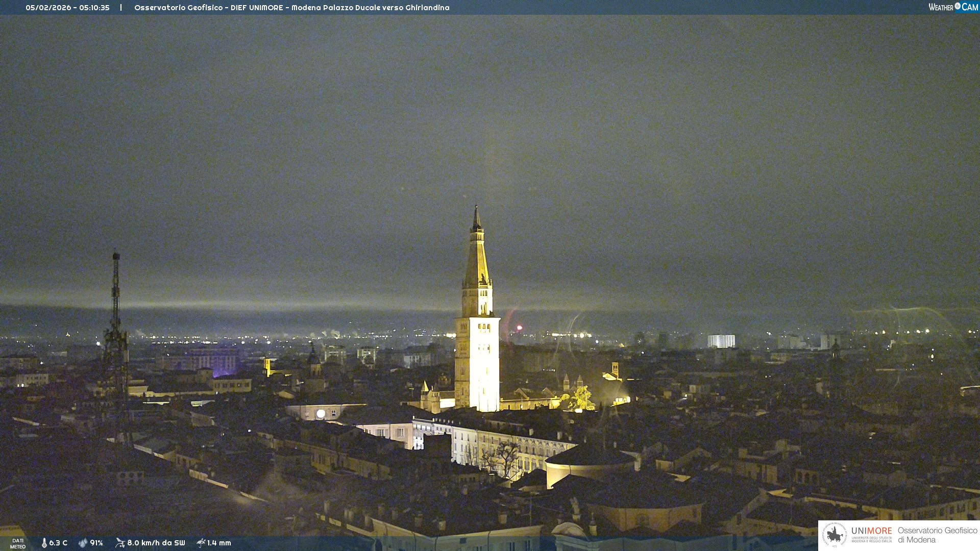Screen dimensions: 980x551
Task: Click the rain umbrella icon
Action: [201, 543]
